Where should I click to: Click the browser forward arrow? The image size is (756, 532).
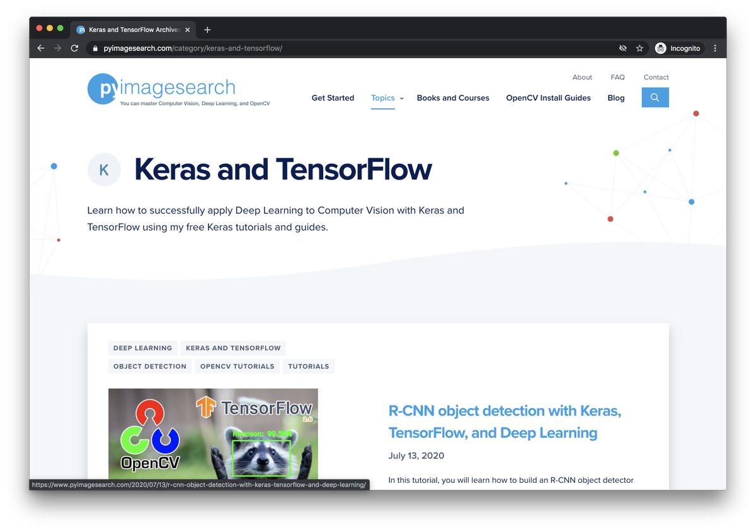pos(58,48)
